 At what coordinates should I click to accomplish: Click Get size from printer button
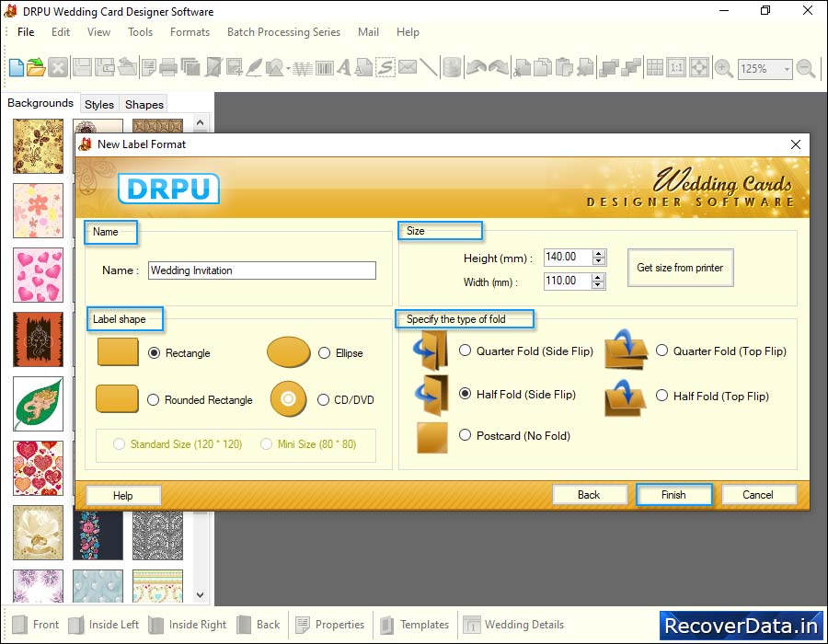pos(680,268)
